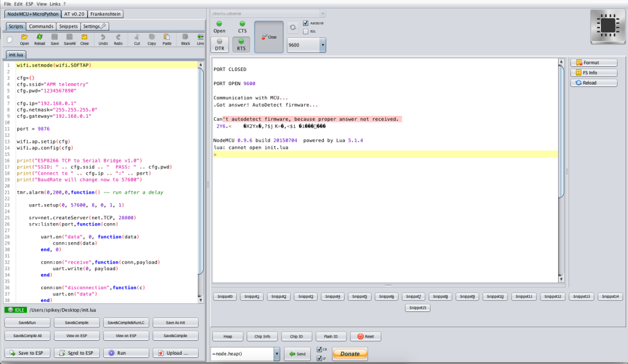This screenshot has width=628, height=364.
Task: Save the current script via toolbar
Action: [55, 39]
